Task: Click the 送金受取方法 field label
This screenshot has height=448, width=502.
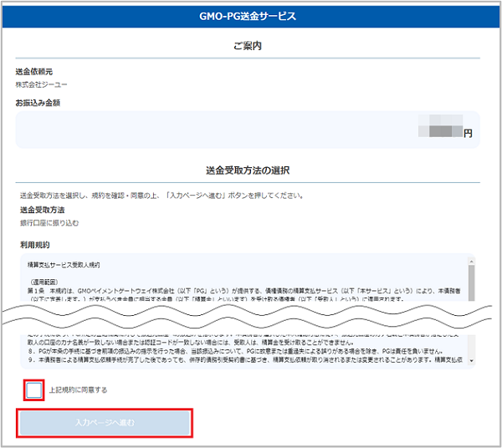Action: coord(42,210)
